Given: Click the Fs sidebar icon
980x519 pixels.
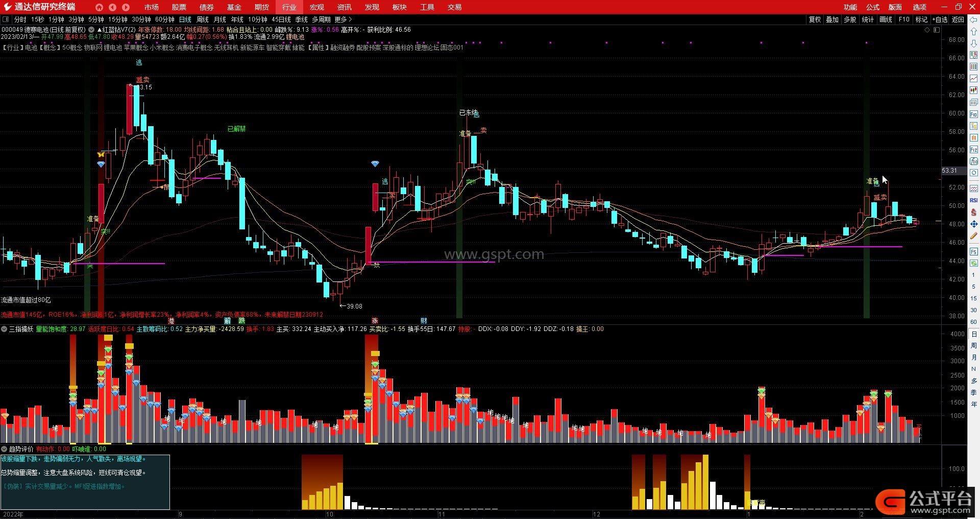Looking at the screenshot, I should click(974, 251).
